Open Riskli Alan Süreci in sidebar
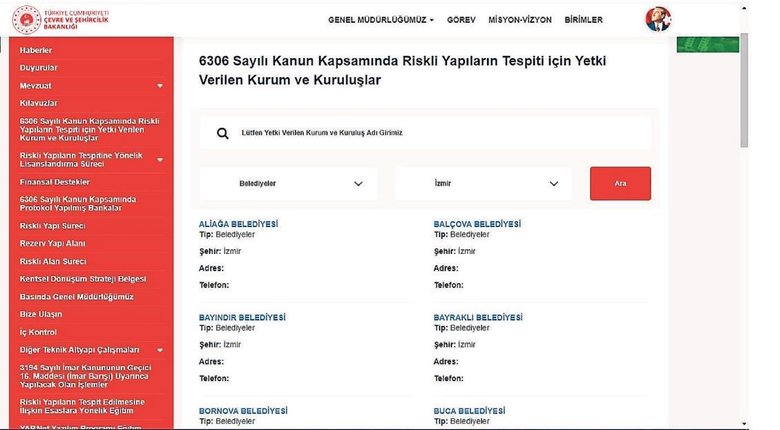Viewport: 780px width, 430px height. pyautogui.click(x=53, y=261)
